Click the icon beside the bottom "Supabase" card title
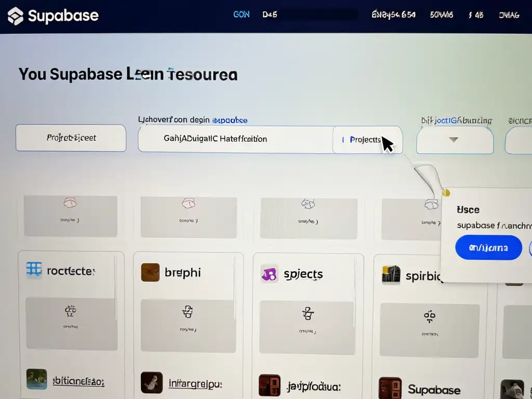 pos(390,388)
